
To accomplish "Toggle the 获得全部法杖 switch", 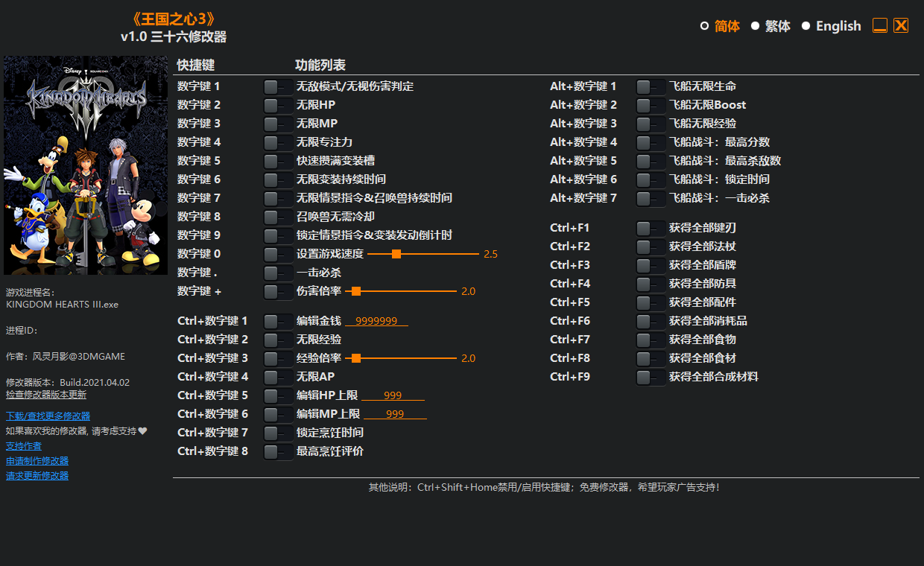I will pyautogui.click(x=651, y=247).
